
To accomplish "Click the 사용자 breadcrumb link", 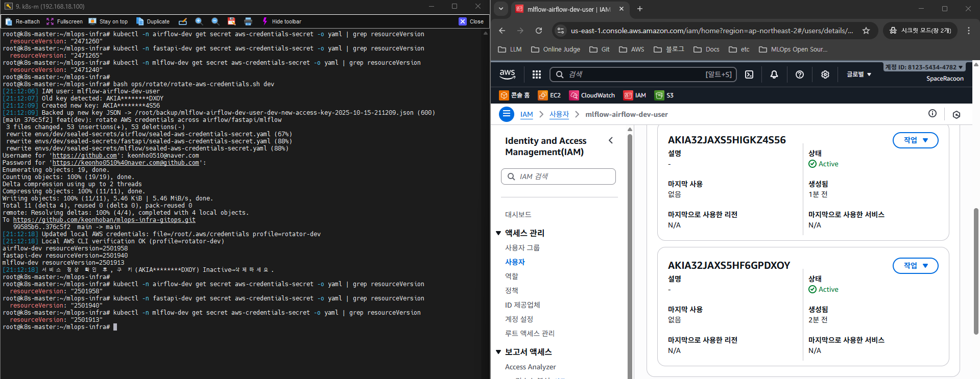I will pyautogui.click(x=559, y=114).
